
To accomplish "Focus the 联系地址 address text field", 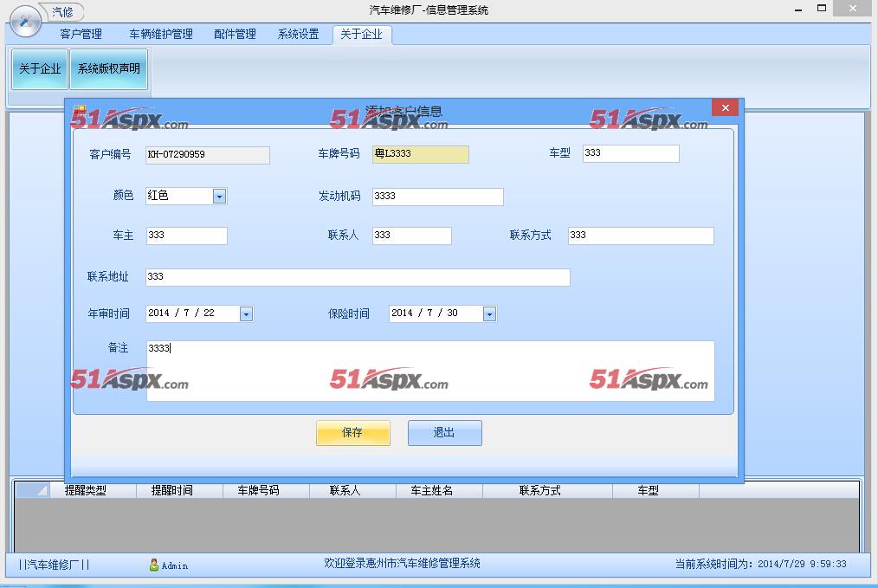I will pos(357,277).
